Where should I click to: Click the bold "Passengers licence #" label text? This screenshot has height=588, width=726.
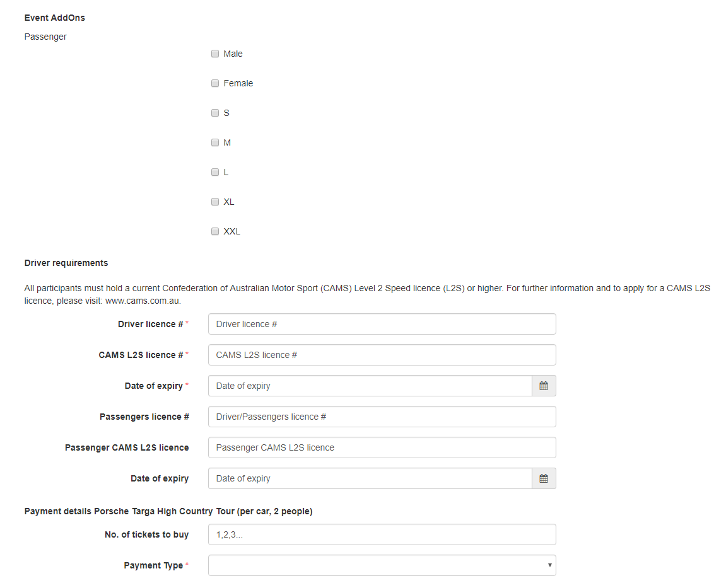(x=144, y=417)
